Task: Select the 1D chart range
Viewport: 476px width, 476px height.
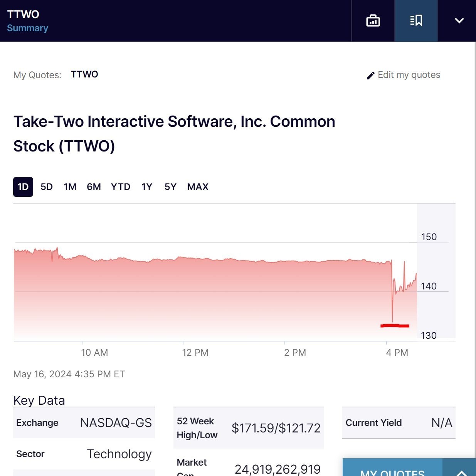Action: [x=23, y=187]
